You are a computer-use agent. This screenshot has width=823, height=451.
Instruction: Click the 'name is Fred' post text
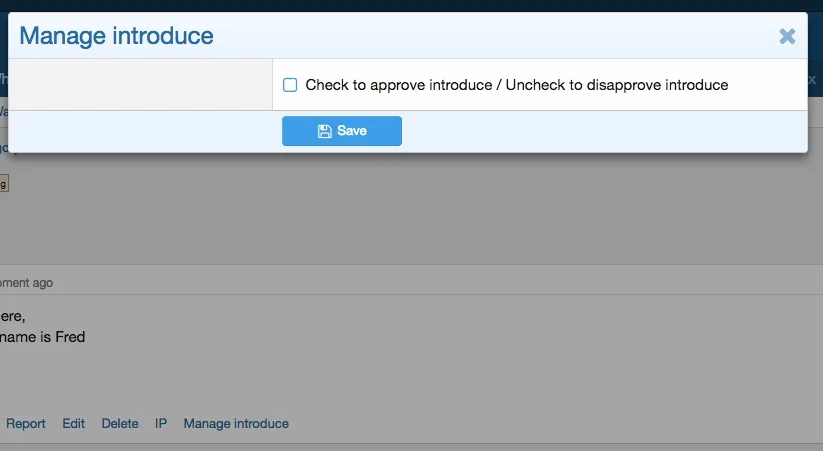pos(43,337)
